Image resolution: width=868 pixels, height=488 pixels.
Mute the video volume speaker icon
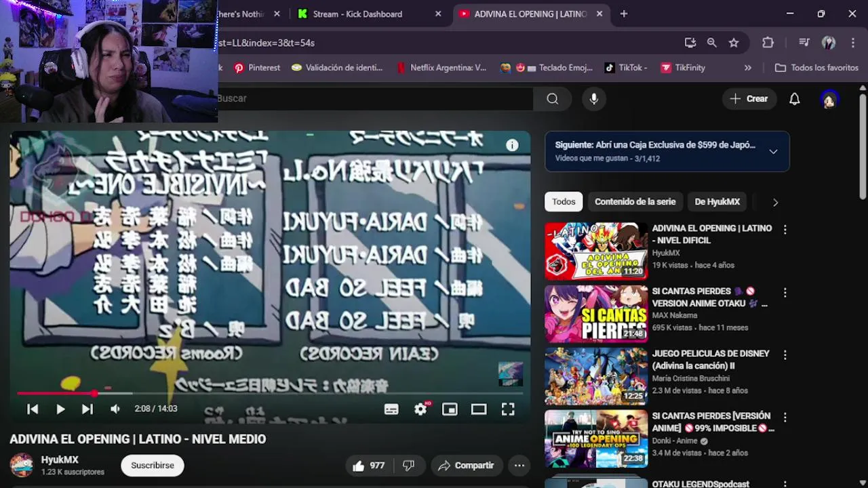[115, 409]
